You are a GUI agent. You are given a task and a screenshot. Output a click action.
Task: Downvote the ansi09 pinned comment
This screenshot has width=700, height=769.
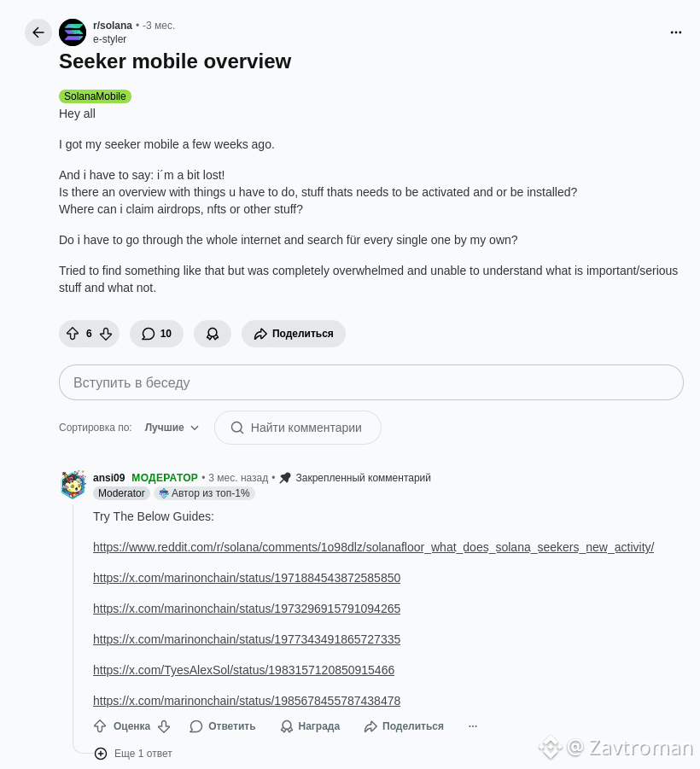point(164,726)
